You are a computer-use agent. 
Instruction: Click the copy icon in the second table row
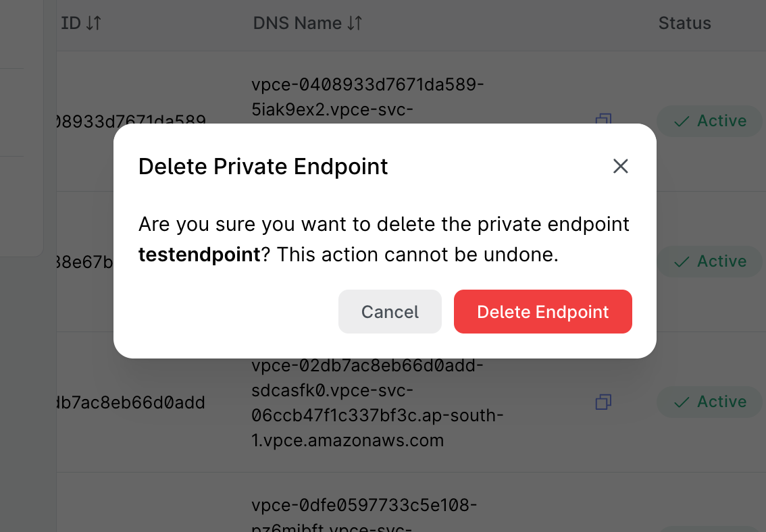[x=603, y=261]
